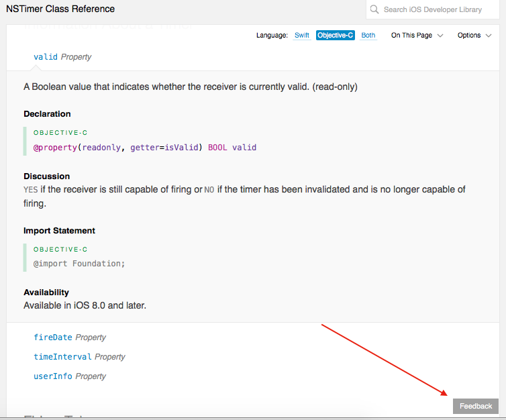Click the Boolean value description sentence
The width and height of the screenshot is (506, 420).
click(191, 87)
